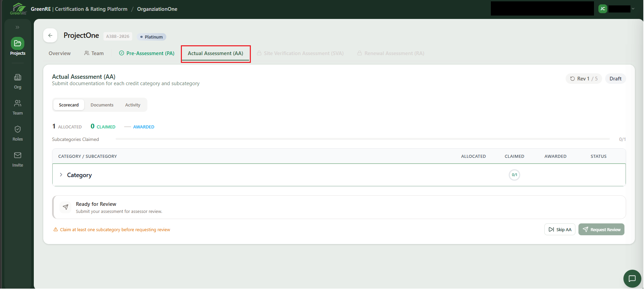Click the AWARDED column header
Image resolution: width=644 pixels, height=291 pixels.
(x=555, y=156)
